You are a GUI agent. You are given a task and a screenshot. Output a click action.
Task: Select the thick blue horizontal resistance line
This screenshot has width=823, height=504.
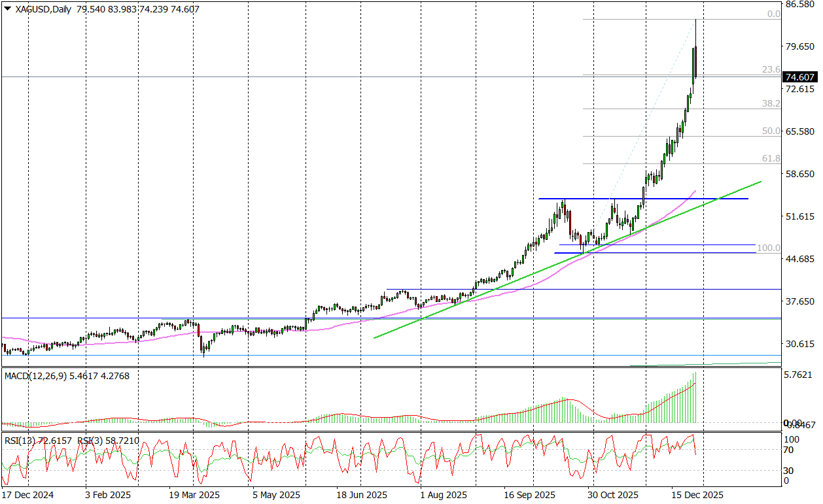point(654,198)
